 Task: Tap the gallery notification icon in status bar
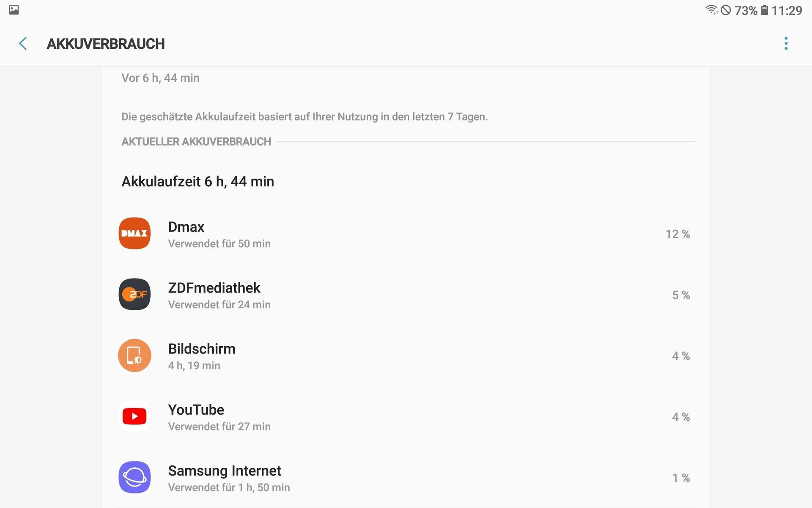[x=14, y=10]
